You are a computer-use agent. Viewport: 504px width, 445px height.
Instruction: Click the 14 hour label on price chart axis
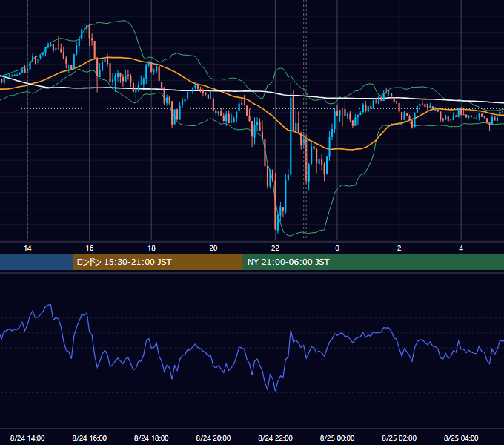(x=27, y=248)
